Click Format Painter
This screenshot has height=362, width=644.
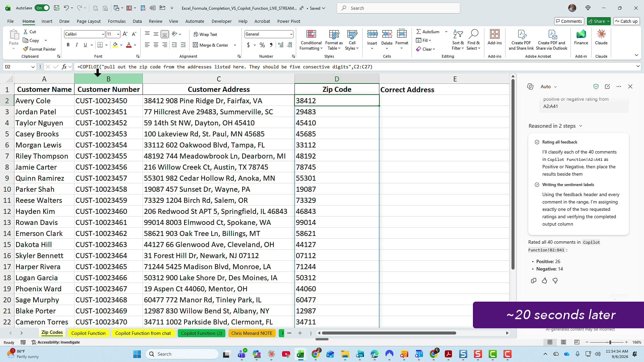click(x=39, y=49)
